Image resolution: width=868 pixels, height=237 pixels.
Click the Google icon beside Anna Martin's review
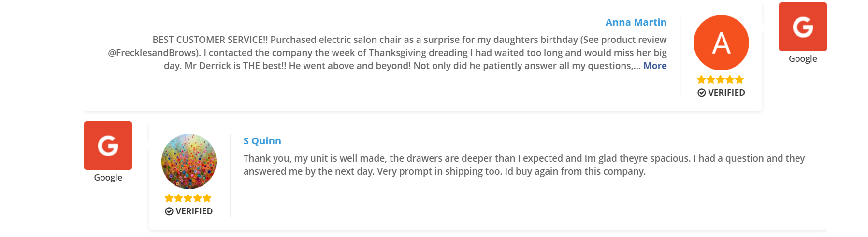(x=803, y=27)
